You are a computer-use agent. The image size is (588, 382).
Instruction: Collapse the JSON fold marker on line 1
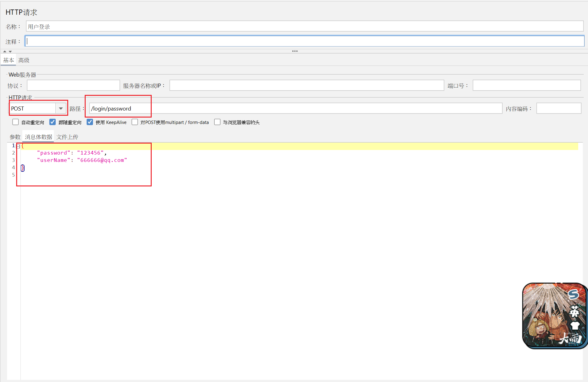[x=18, y=146]
